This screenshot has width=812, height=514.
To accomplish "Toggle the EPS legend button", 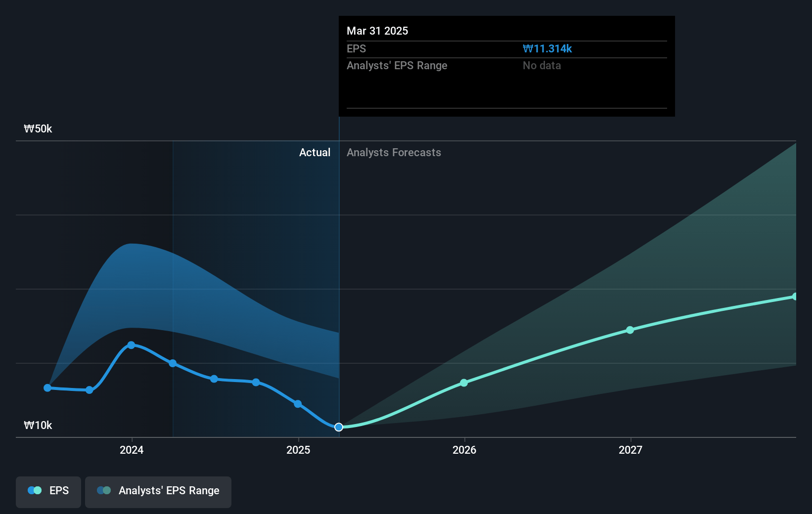I will 48,492.
